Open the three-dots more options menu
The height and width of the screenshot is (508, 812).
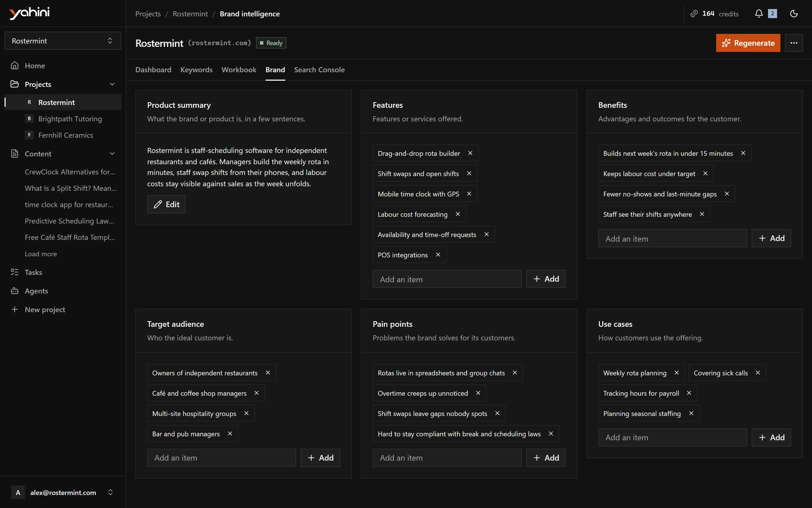pos(794,43)
